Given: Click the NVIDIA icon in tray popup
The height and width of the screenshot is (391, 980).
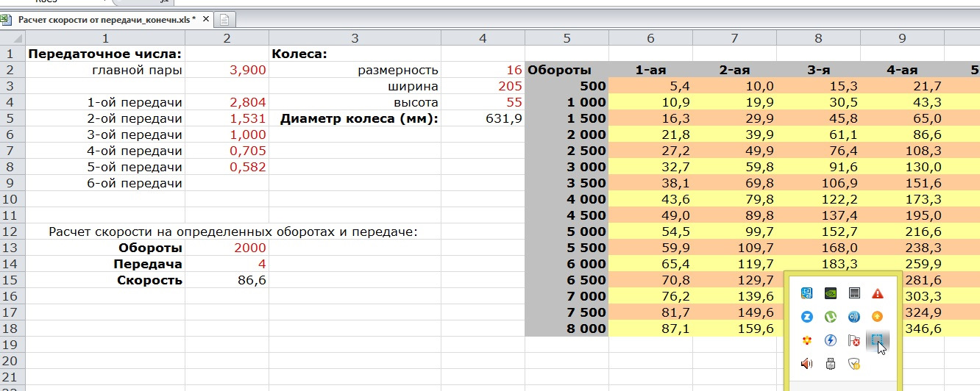Looking at the screenshot, I should click(x=831, y=293).
